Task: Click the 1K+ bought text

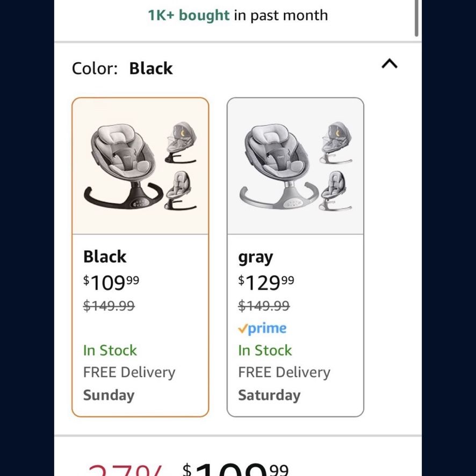Action: 189,15
